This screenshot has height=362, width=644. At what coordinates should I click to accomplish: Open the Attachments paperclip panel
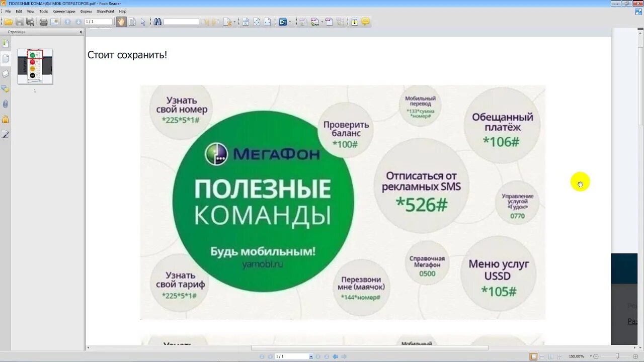click(6, 104)
